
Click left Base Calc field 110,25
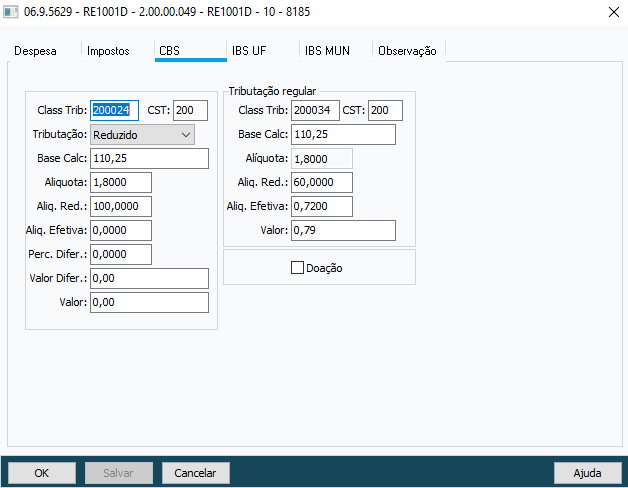[x=149, y=158]
